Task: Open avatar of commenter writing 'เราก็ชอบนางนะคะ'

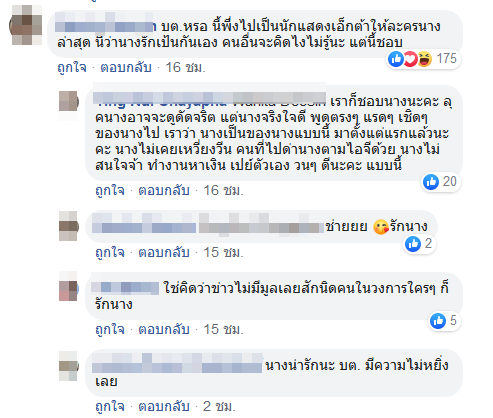Action: click(68, 102)
